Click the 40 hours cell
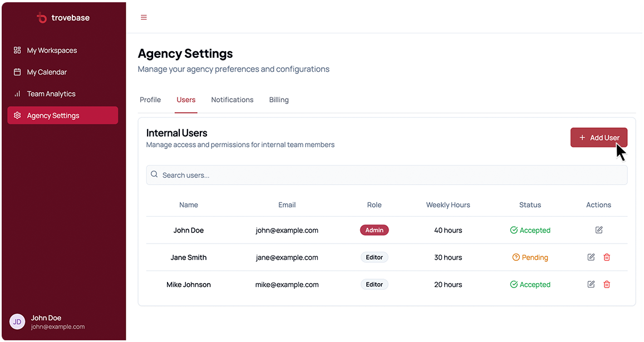 (x=448, y=230)
